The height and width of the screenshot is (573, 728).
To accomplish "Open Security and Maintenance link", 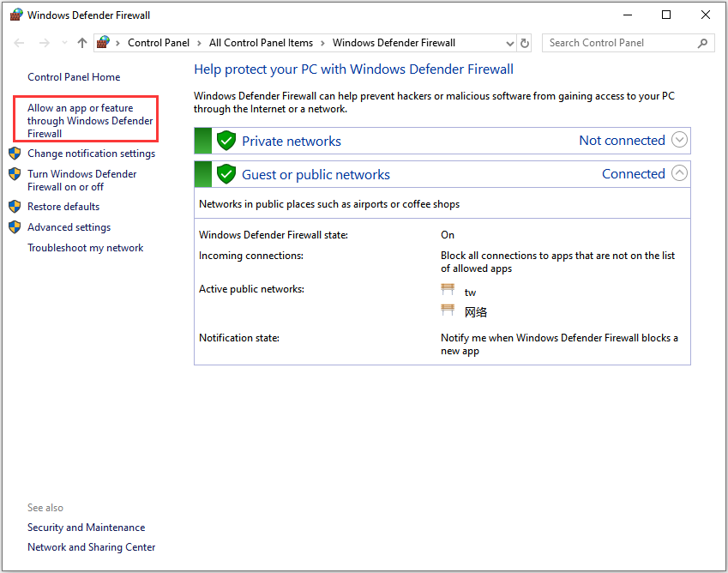I will [x=87, y=528].
